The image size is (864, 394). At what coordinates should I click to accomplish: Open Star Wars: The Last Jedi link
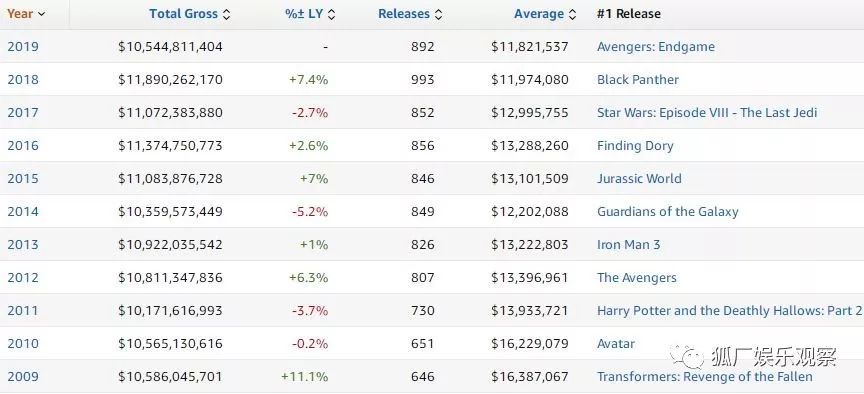(707, 112)
